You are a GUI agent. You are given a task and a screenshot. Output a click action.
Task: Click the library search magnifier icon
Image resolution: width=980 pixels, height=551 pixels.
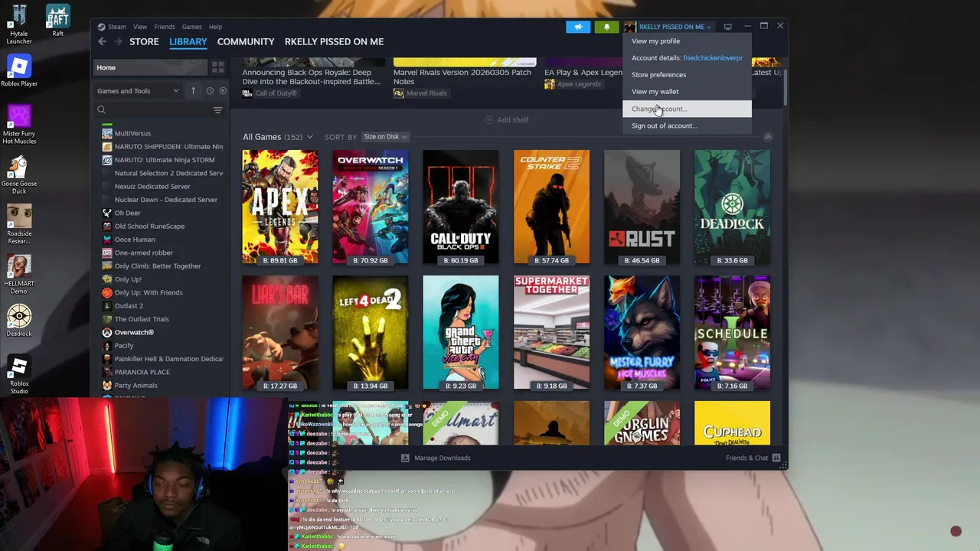101,110
